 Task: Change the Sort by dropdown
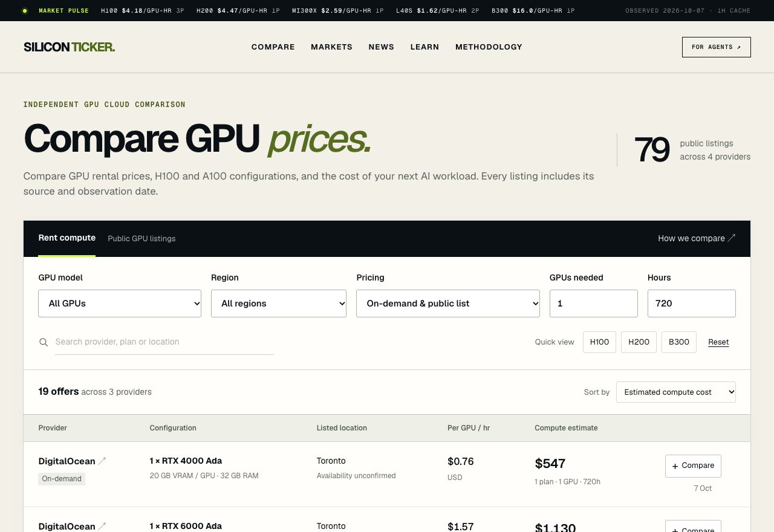click(x=676, y=392)
